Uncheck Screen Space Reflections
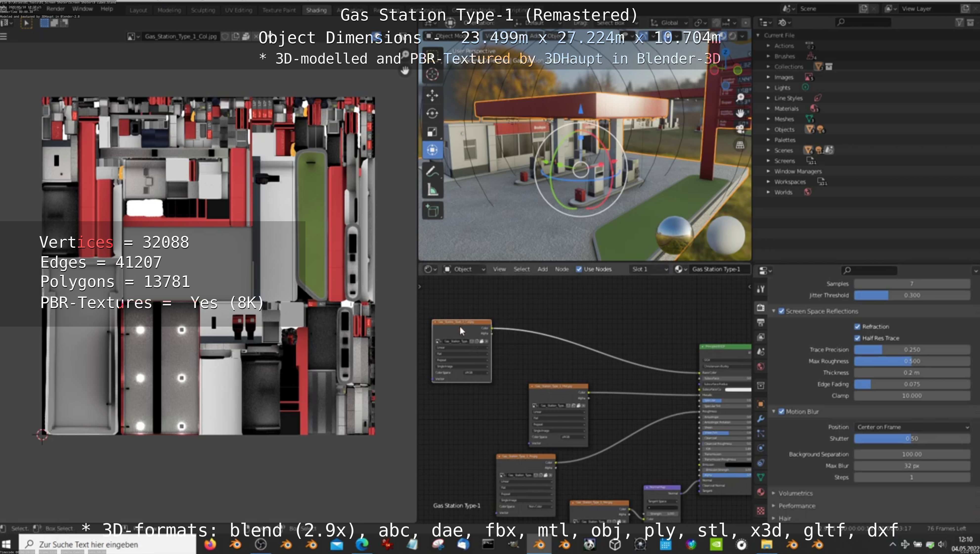 point(782,311)
